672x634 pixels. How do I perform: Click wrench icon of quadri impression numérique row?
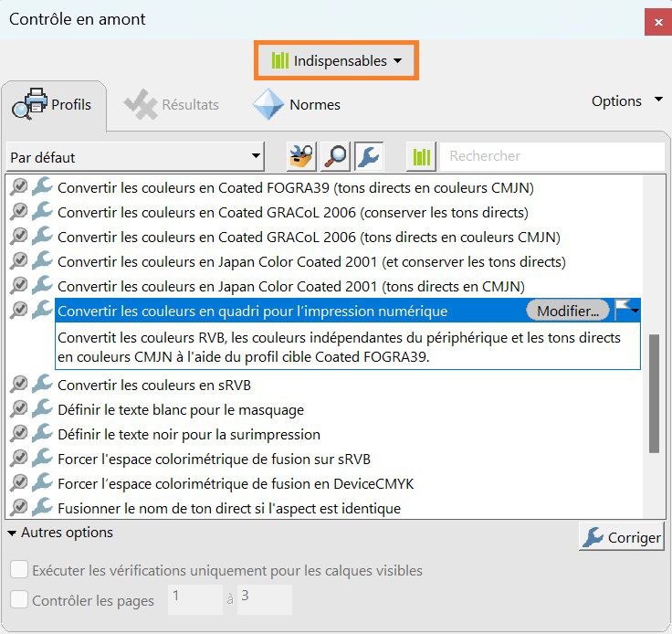tap(42, 310)
